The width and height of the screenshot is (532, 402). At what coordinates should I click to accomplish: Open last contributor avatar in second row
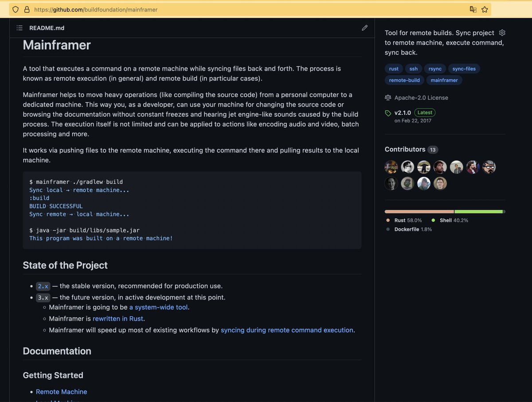point(440,183)
